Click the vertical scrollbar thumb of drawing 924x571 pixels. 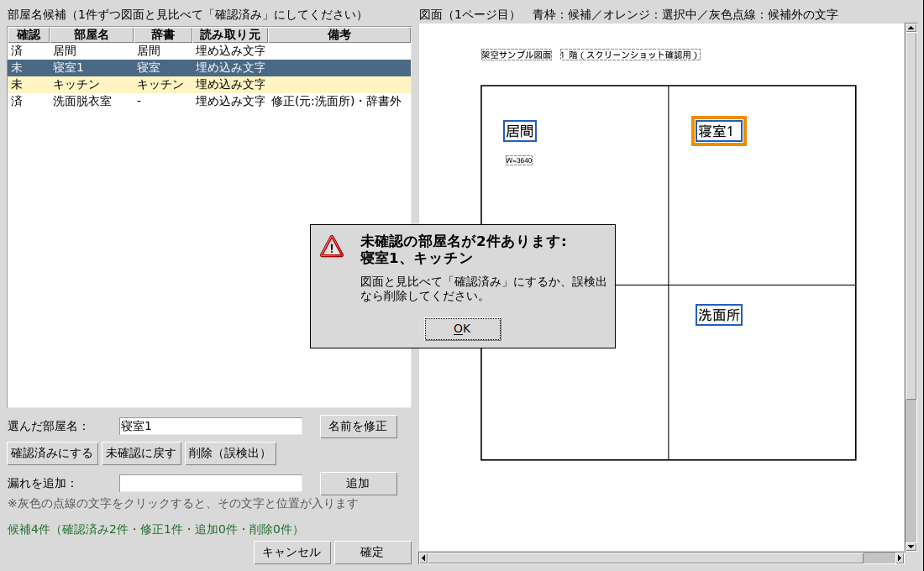point(911,216)
